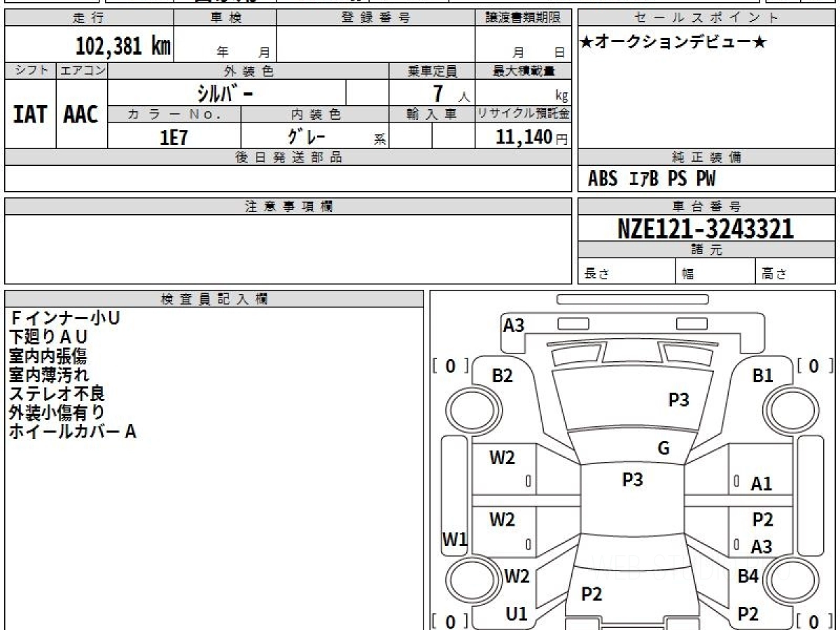Screen dimensions: 840x630
Task: Select the 最大積載量 header
Action: click(x=524, y=71)
